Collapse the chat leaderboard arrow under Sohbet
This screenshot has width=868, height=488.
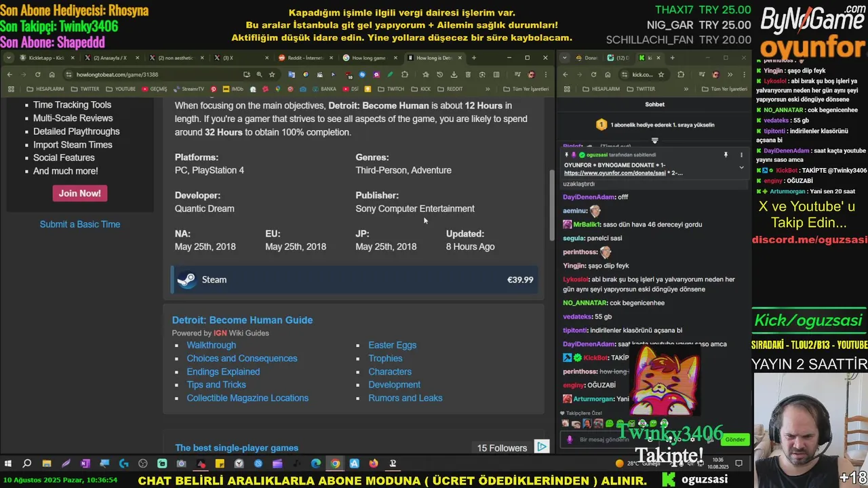click(654, 140)
